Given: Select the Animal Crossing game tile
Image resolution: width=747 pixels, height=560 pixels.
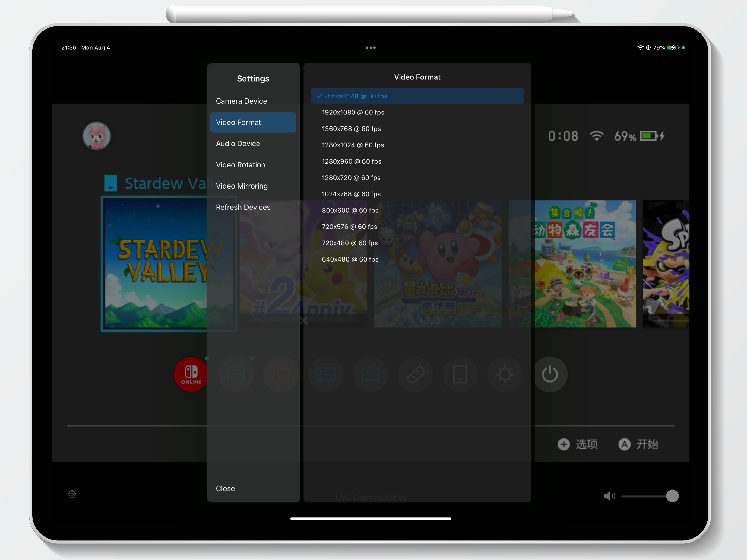Looking at the screenshot, I should [572, 264].
